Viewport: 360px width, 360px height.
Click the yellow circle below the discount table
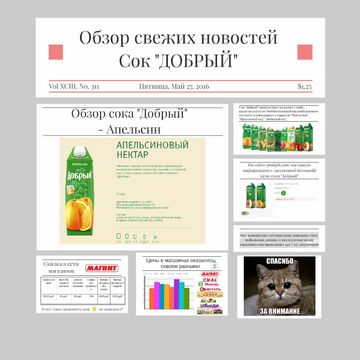[94, 309]
